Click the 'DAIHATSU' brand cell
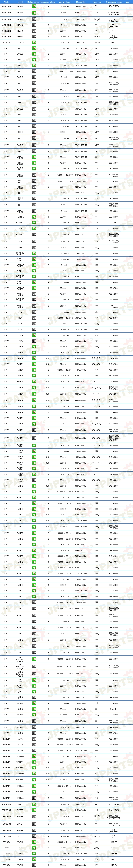133x868 pixels. 6,42
